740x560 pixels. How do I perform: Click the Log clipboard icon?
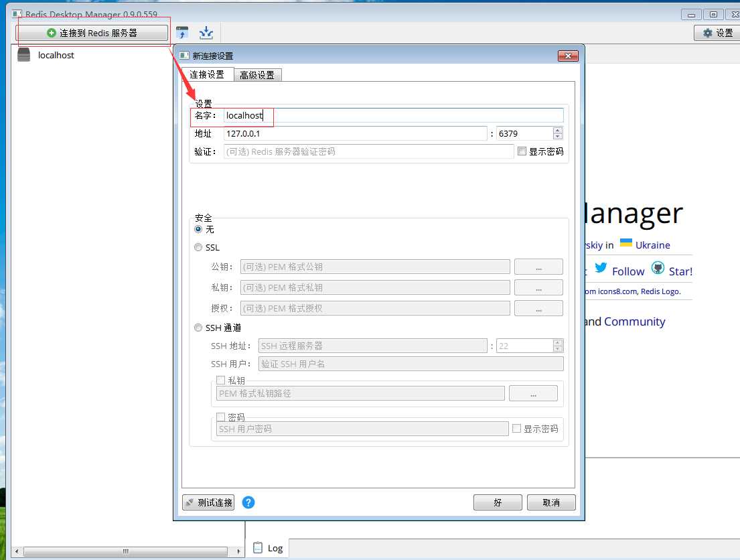point(258,547)
